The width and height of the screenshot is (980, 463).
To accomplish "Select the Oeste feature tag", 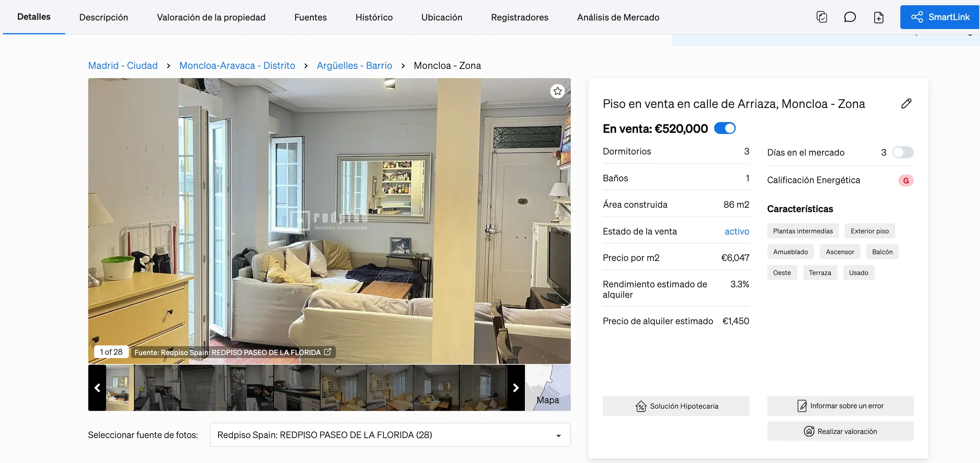I will [x=782, y=272].
